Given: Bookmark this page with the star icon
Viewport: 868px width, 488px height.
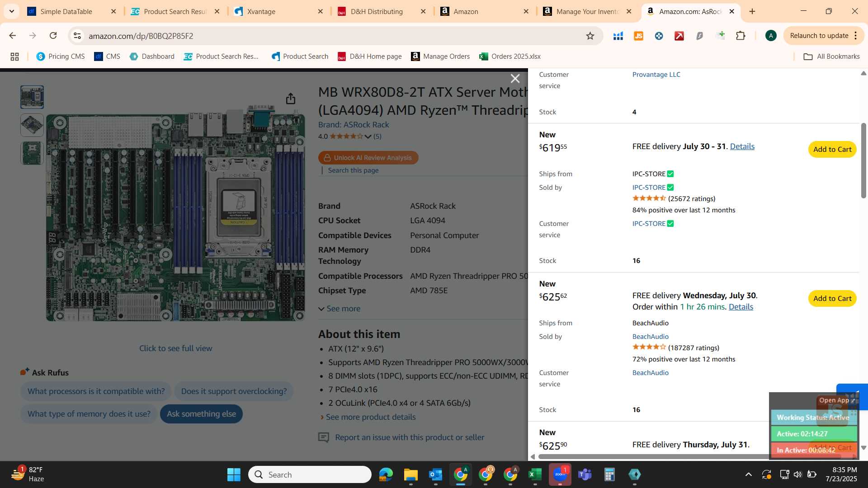Looking at the screenshot, I should coord(590,36).
